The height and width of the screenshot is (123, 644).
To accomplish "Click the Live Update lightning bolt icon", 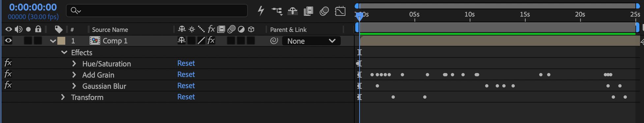I will [x=261, y=11].
